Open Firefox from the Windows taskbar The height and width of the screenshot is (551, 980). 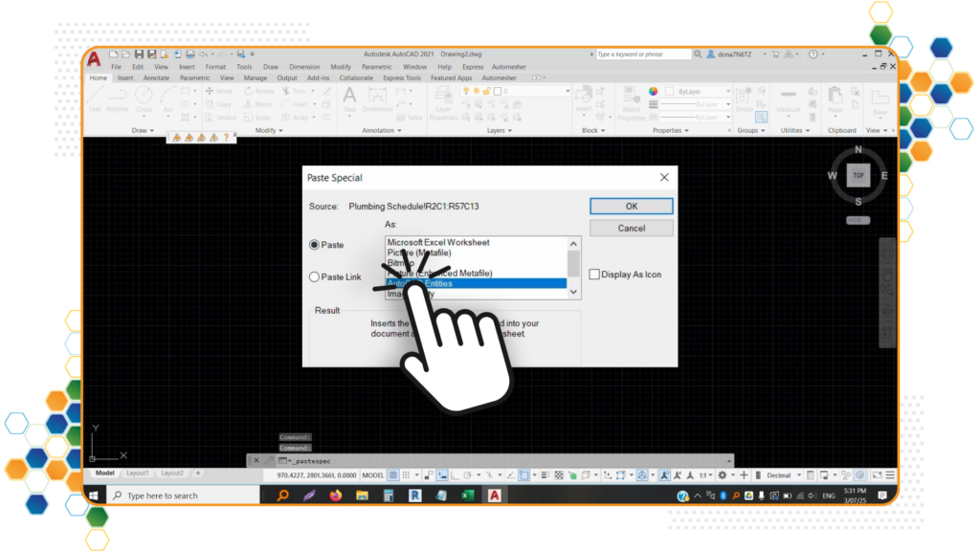click(x=335, y=496)
